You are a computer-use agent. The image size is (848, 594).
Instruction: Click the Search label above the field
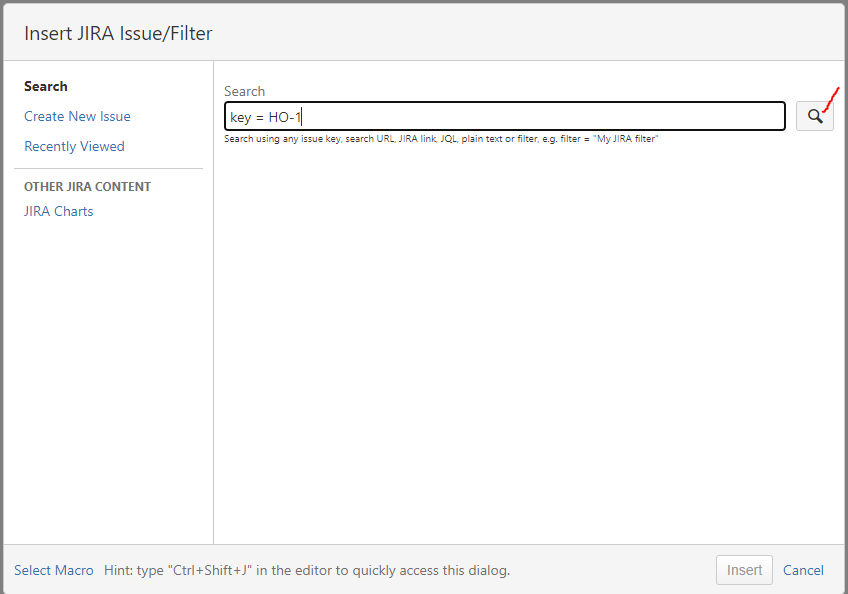pyautogui.click(x=244, y=91)
